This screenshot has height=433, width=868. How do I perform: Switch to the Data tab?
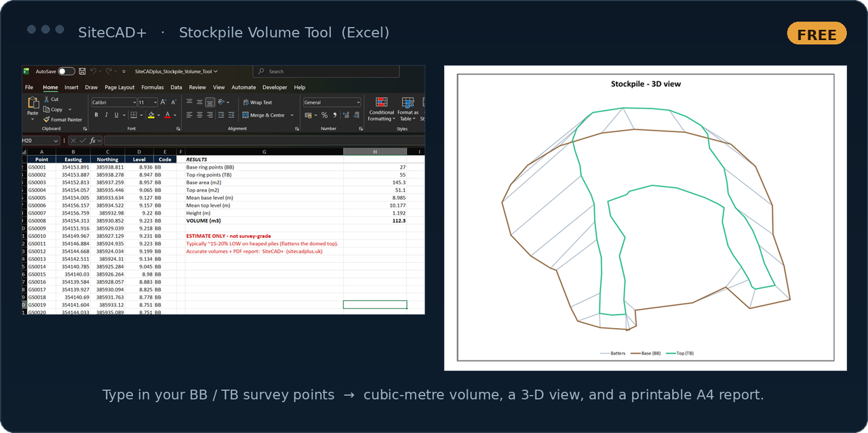176,87
